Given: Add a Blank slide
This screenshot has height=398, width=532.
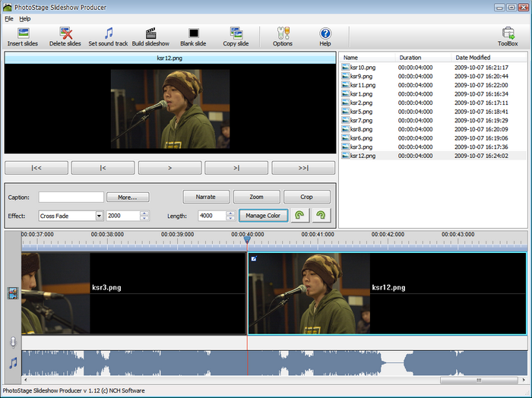Looking at the screenshot, I should 193,33.
